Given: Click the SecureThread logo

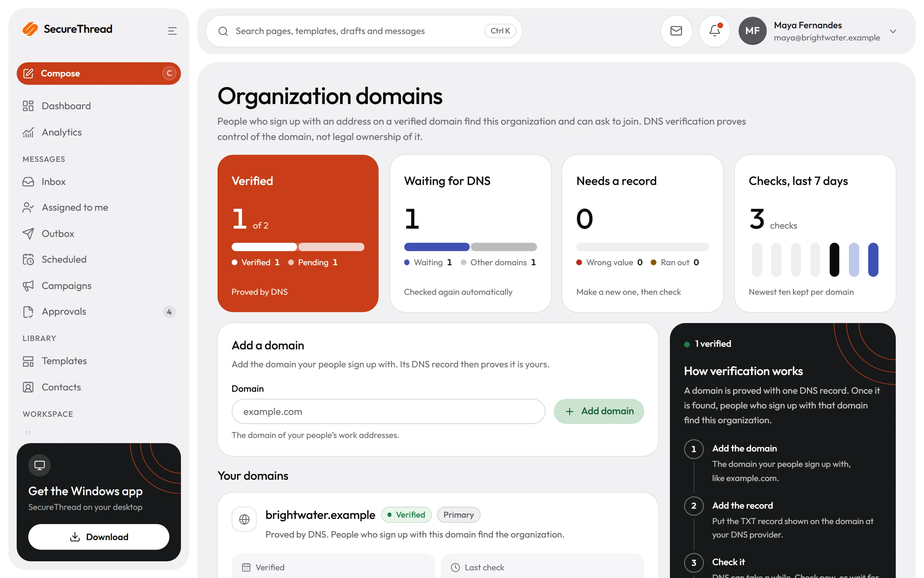Looking at the screenshot, I should click(x=68, y=29).
